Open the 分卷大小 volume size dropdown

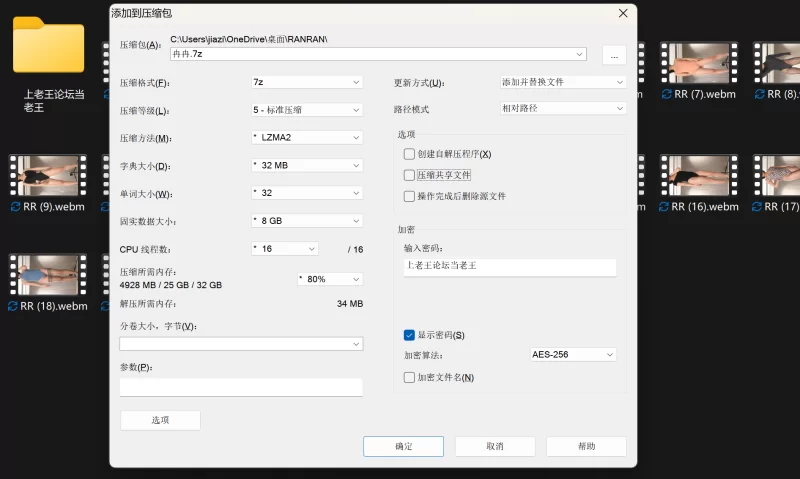241,344
